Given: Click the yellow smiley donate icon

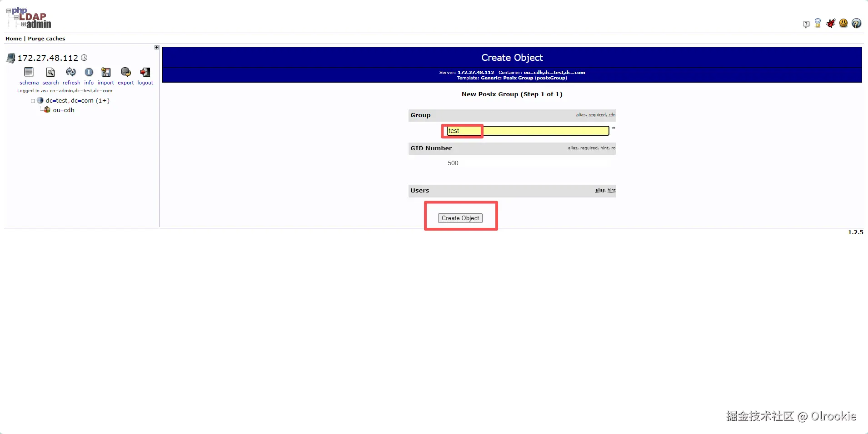Looking at the screenshot, I should tap(843, 23).
